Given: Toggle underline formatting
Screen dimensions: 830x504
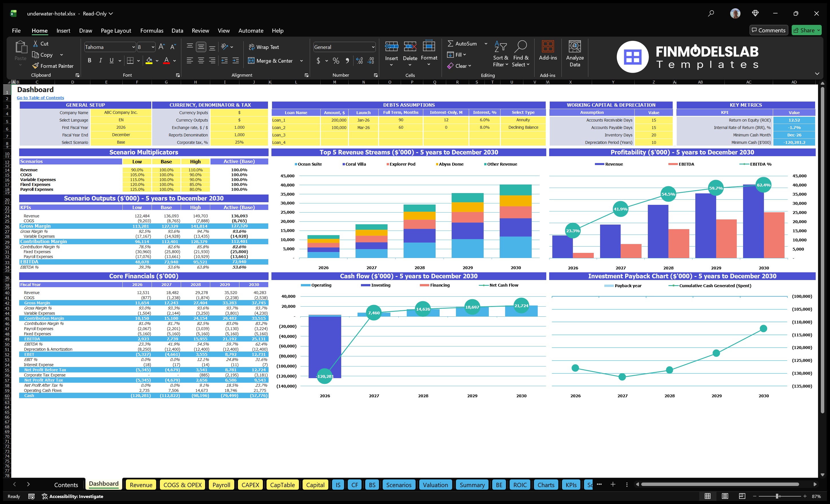Looking at the screenshot, I should [111, 60].
